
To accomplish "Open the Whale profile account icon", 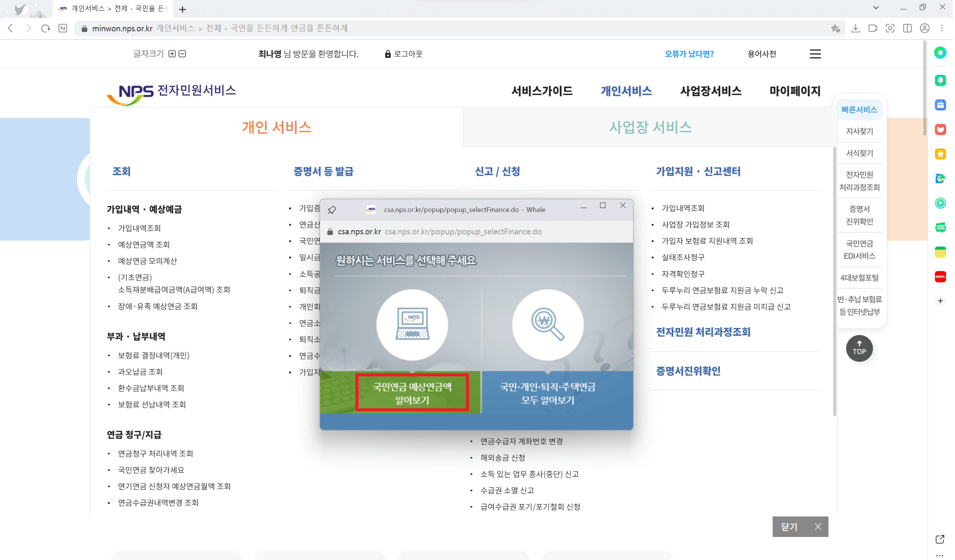I will click(x=925, y=28).
